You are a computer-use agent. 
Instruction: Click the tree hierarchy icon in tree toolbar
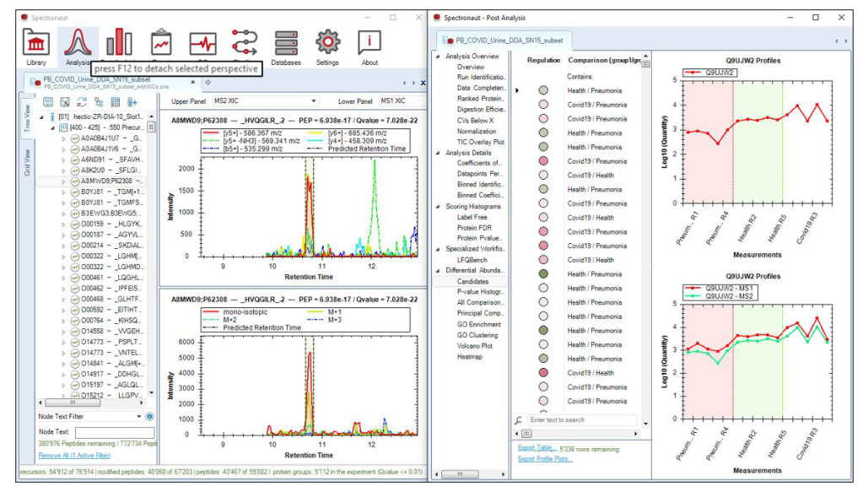99,102
